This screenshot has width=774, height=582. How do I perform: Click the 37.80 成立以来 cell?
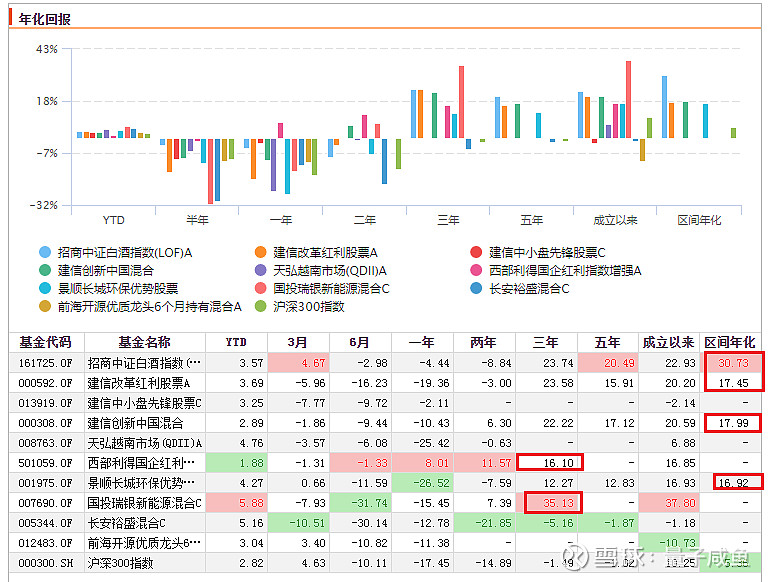pyautogui.click(x=669, y=503)
